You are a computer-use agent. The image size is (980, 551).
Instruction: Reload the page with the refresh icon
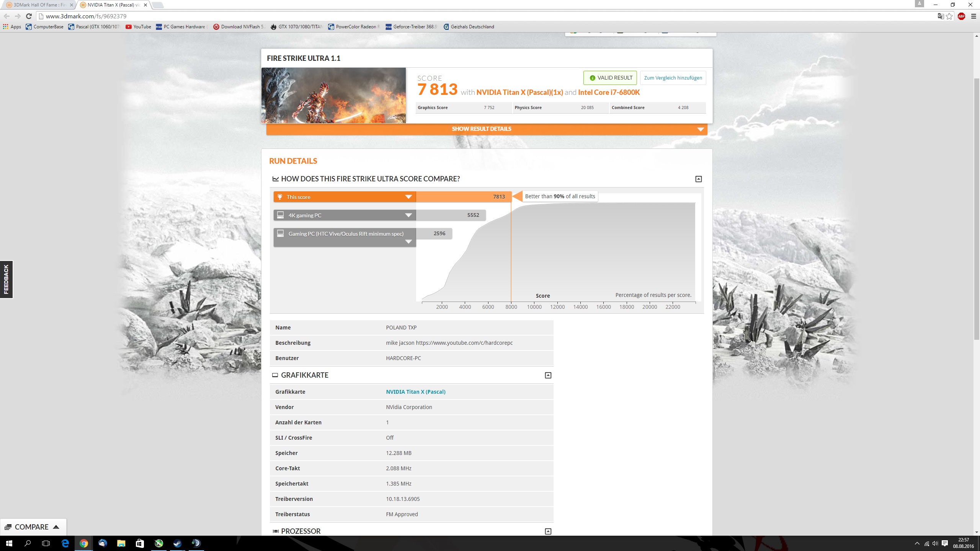pyautogui.click(x=29, y=16)
